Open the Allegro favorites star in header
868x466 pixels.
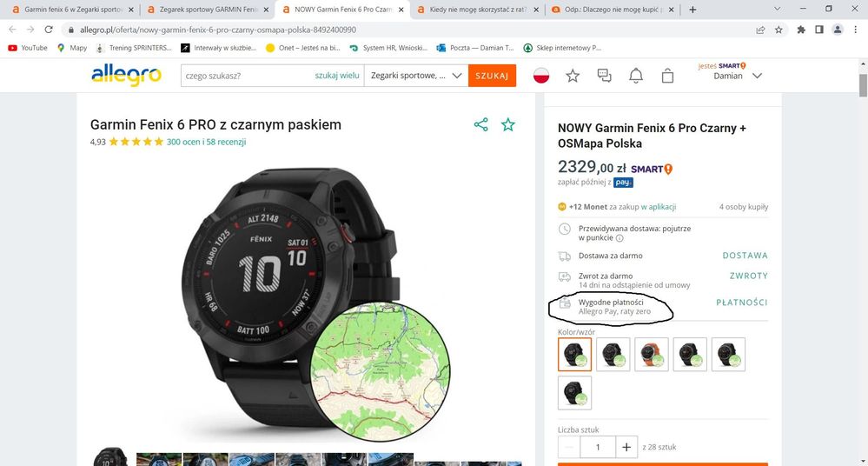point(573,76)
